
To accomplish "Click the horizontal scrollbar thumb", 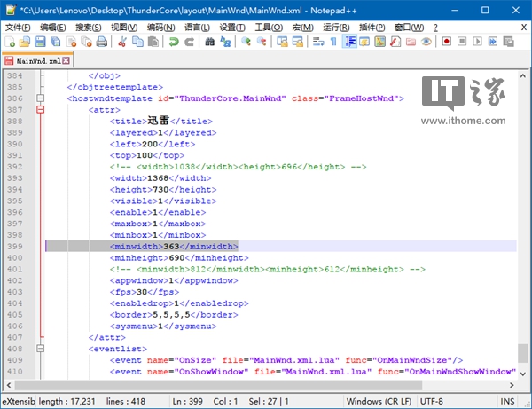I will (x=218, y=385).
